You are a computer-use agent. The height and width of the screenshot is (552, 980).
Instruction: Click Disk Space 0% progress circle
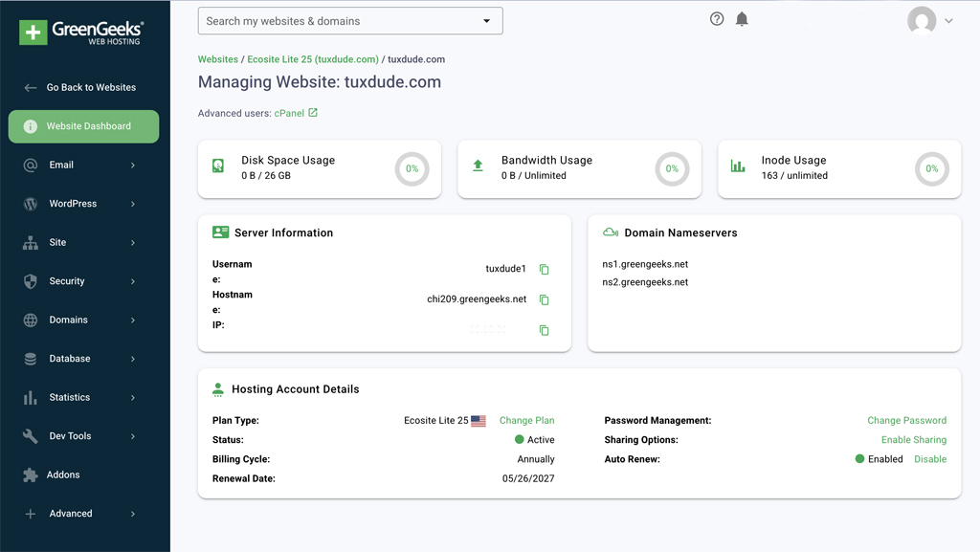(x=412, y=168)
